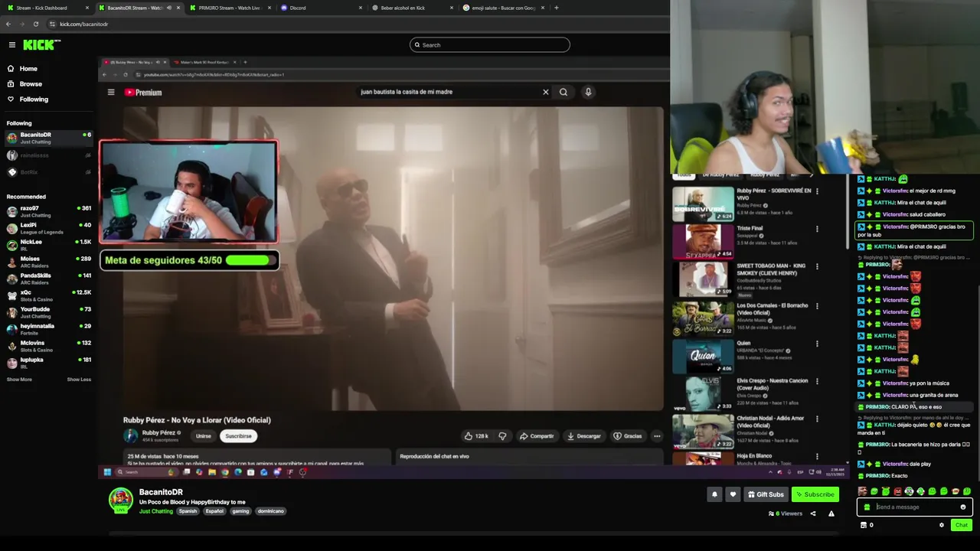Follow channel with heart button
This screenshot has height=551, width=980.
point(733,494)
